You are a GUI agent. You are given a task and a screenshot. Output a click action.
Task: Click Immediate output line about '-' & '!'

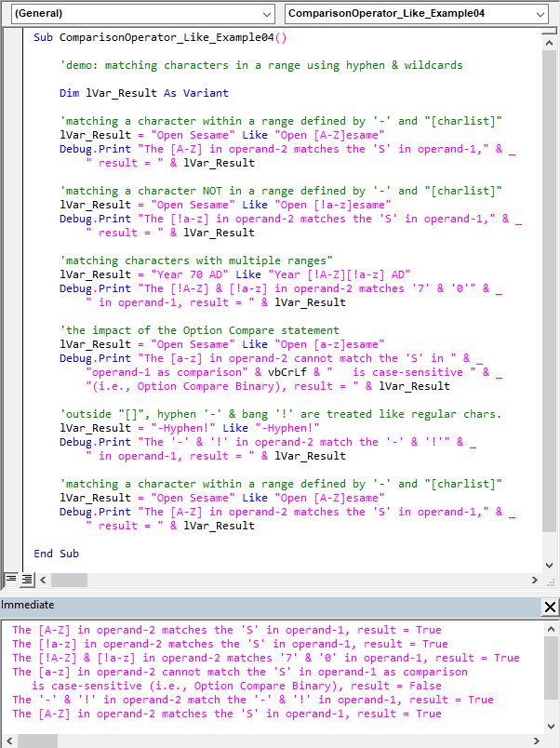(253, 700)
